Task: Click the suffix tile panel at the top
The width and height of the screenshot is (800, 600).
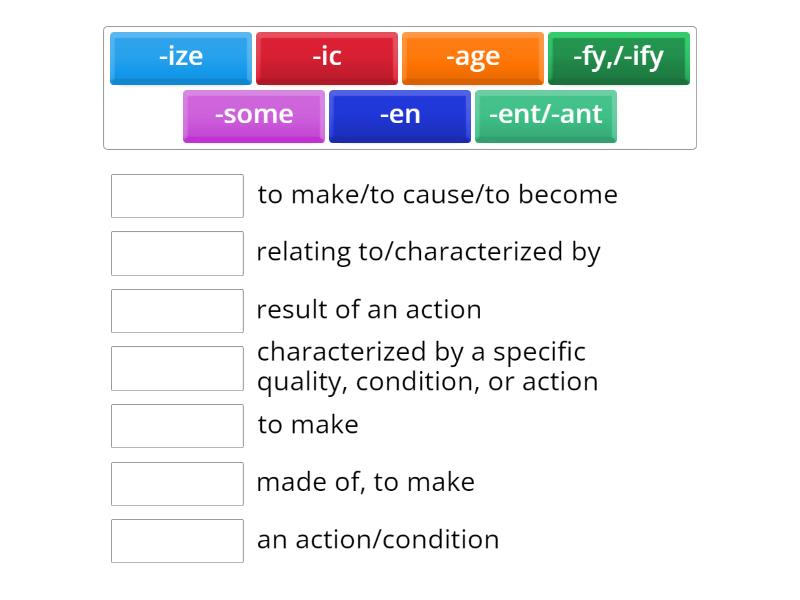Action: pos(400,86)
